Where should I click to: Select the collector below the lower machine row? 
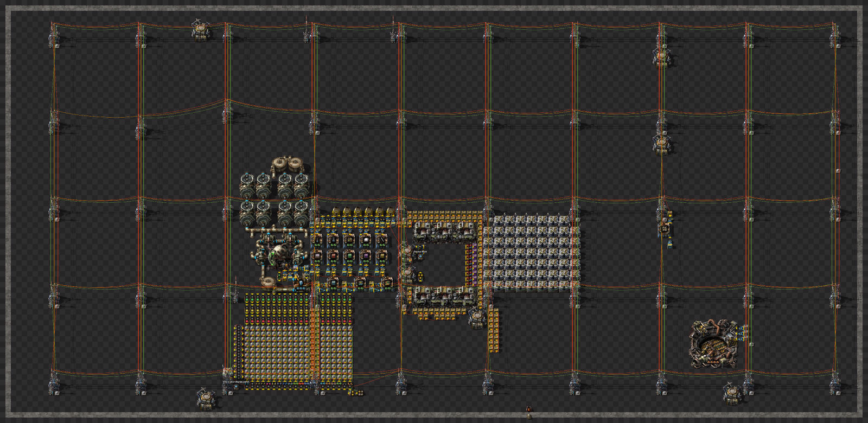click(x=477, y=317)
